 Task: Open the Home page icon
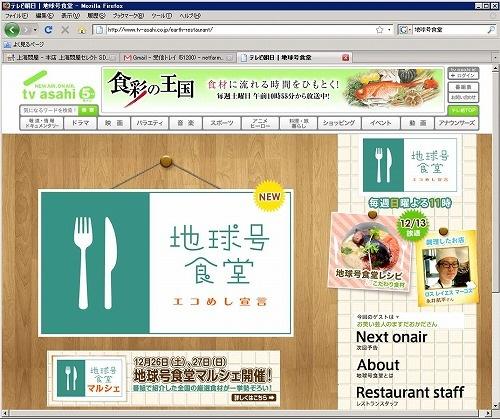[x=82, y=30]
